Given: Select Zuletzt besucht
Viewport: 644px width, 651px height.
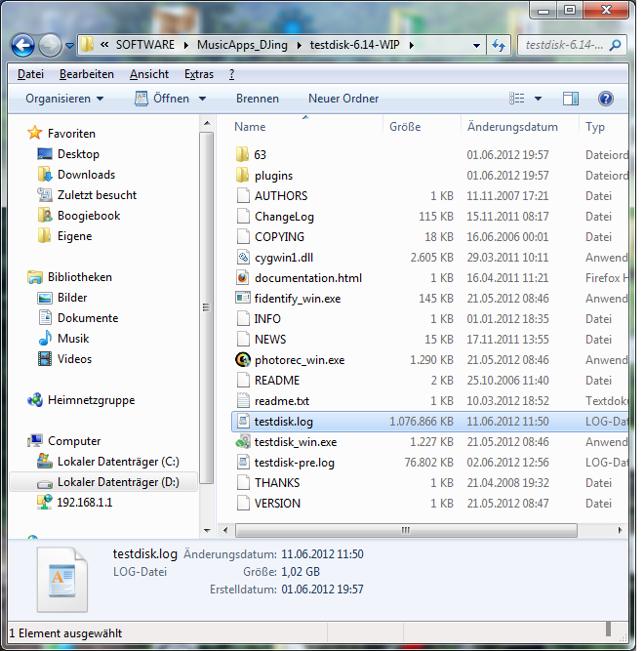Looking at the screenshot, I should (x=98, y=195).
